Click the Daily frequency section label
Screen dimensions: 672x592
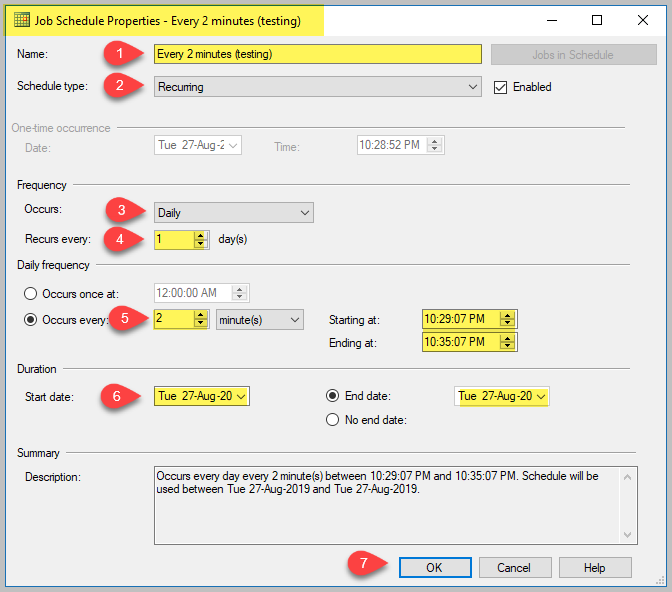point(53,265)
